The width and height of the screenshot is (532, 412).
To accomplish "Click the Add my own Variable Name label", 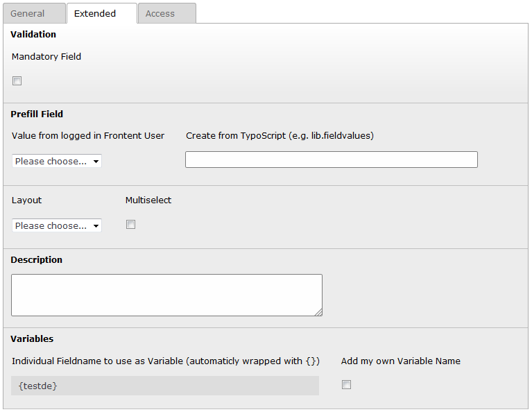I will pos(400,361).
